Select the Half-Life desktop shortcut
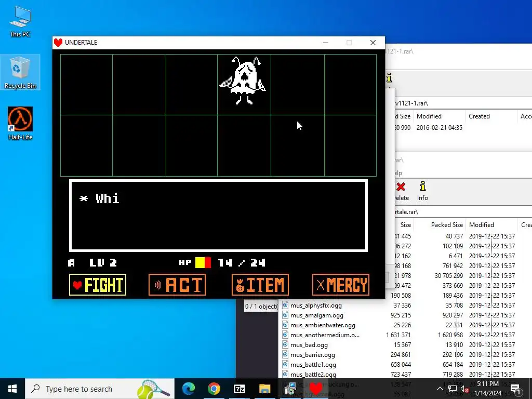532x399 pixels. [x=20, y=124]
